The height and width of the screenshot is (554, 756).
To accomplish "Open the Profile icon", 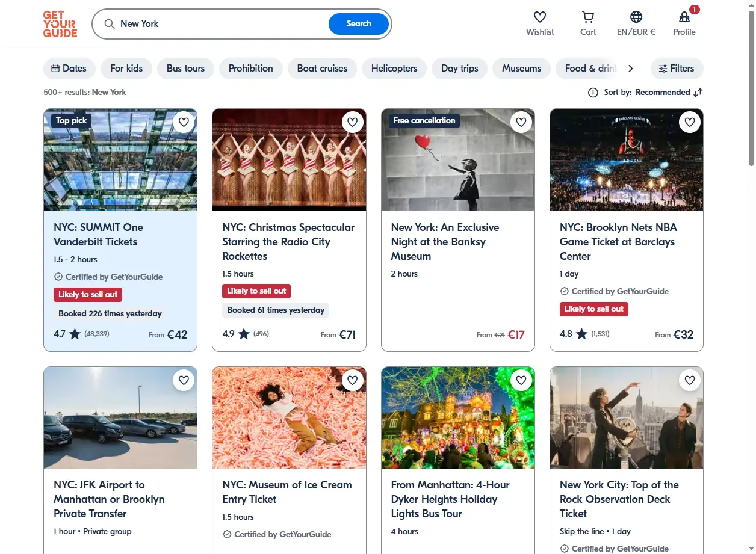I will (x=684, y=17).
